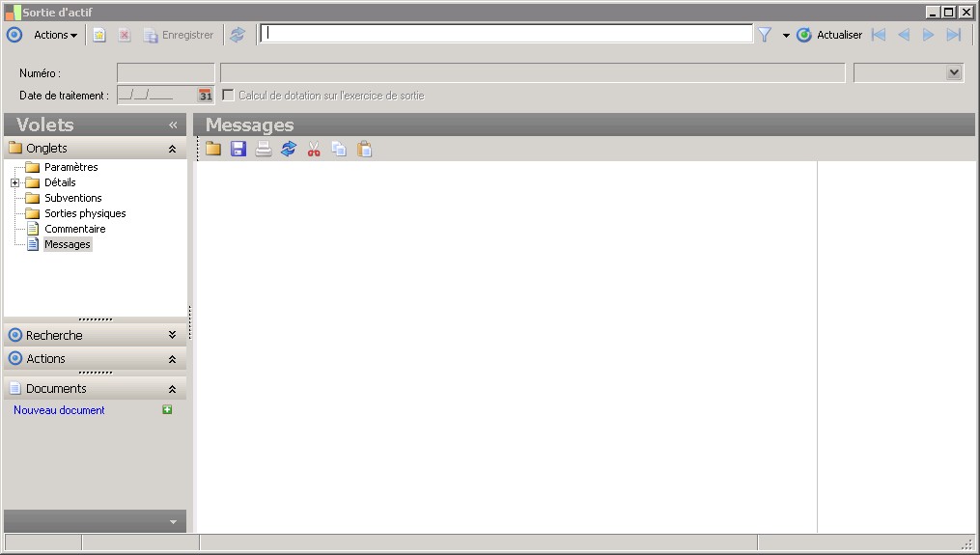Open the dropdown arrow at bottom of Volets
Screen dimensions: 980x555
[x=173, y=522]
